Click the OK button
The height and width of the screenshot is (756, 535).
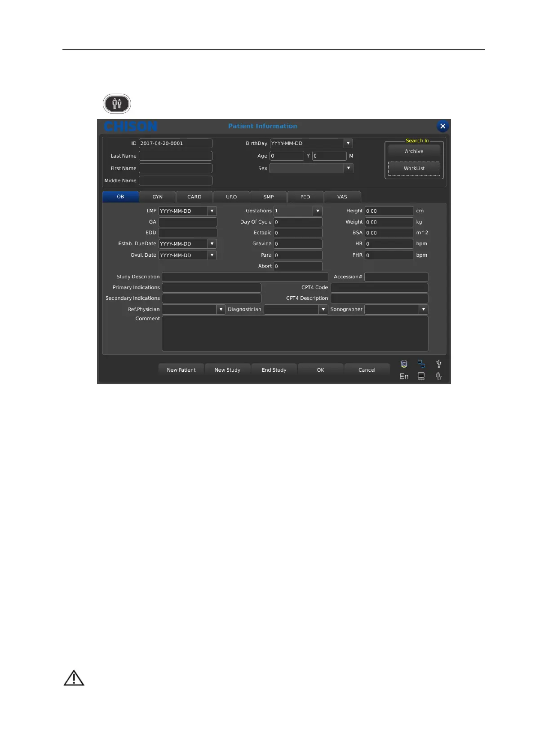pyautogui.click(x=320, y=370)
